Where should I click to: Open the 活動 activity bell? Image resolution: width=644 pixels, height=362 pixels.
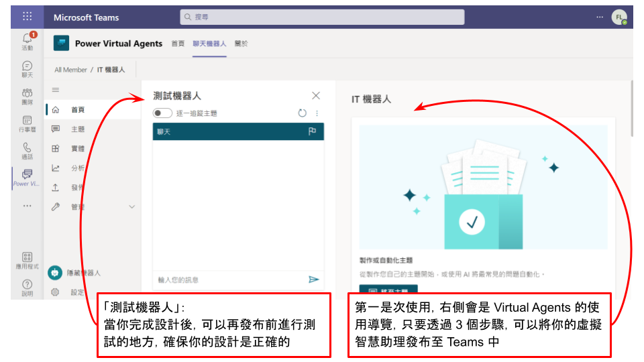[x=27, y=41]
